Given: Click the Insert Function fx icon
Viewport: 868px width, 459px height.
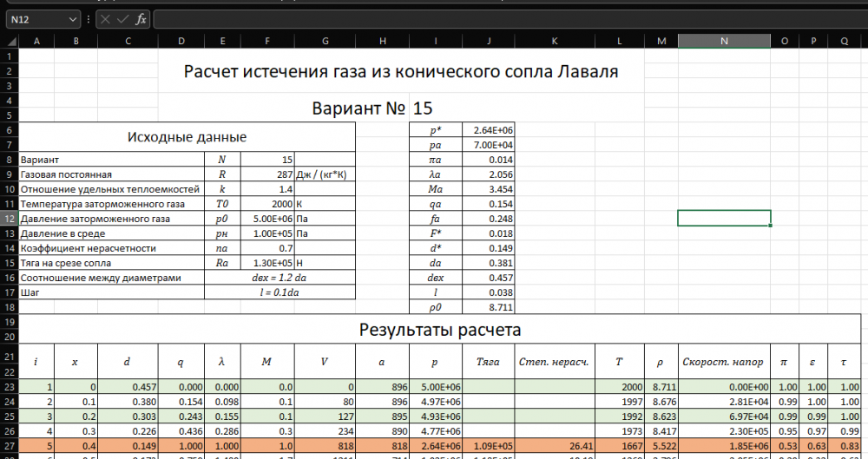Looking at the screenshot, I should (141, 18).
